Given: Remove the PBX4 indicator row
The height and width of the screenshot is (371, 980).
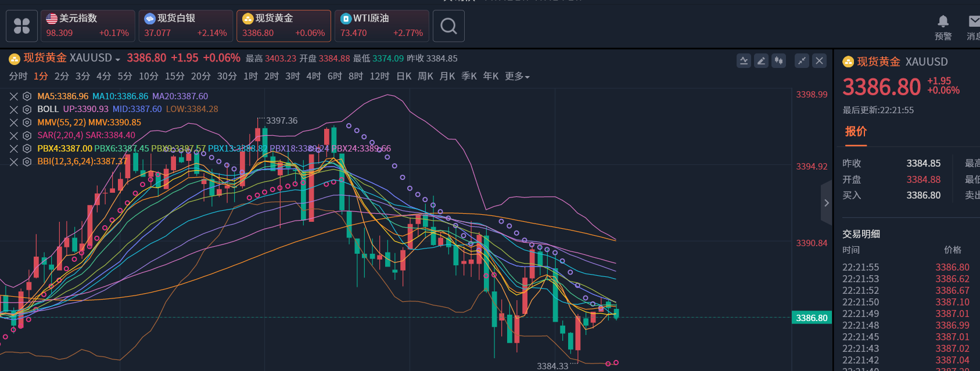Looking at the screenshot, I should point(14,149).
